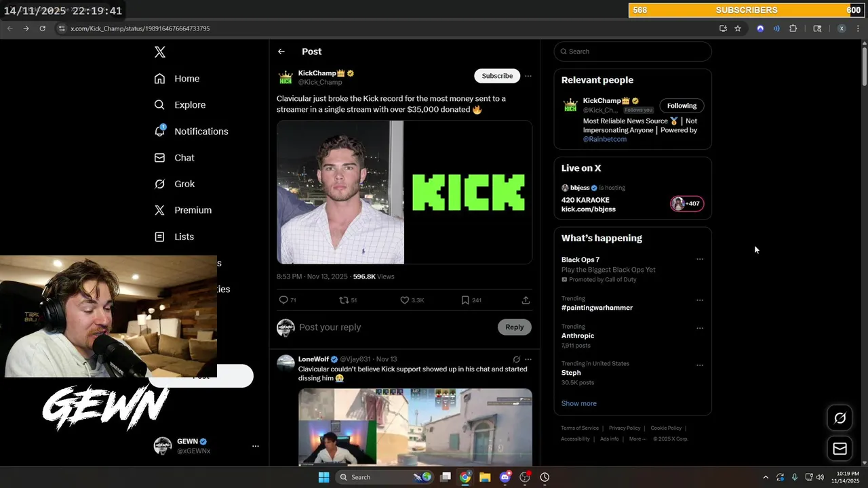The width and height of the screenshot is (868, 488).
Task: Open the Home page from the sidebar
Action: pos(177,79)
